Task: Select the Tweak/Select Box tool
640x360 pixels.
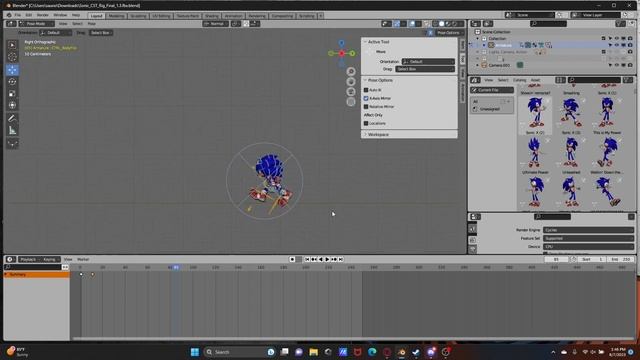Action: click(12, 45)
